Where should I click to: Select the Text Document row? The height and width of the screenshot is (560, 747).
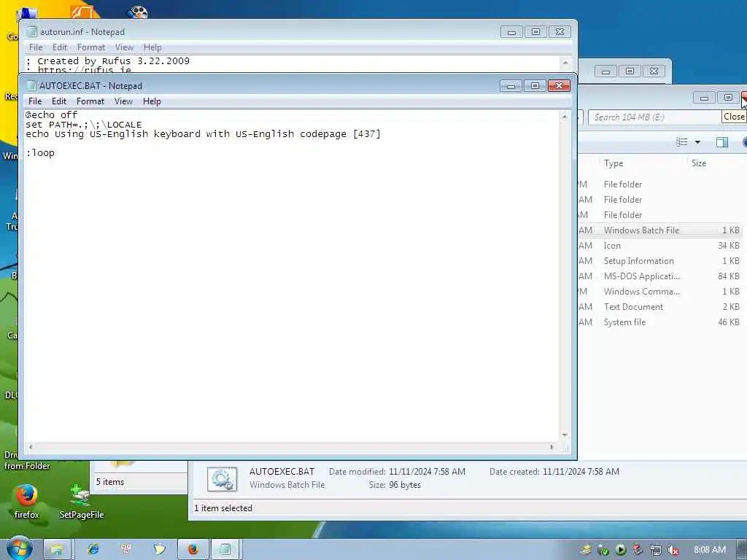[659, 307]
